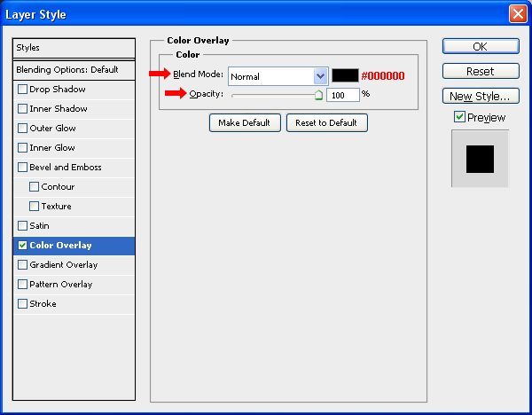This screenshot has width=532, height=415.
Task: Click the Opacity slider handle
Action: (x=318, y=95)
